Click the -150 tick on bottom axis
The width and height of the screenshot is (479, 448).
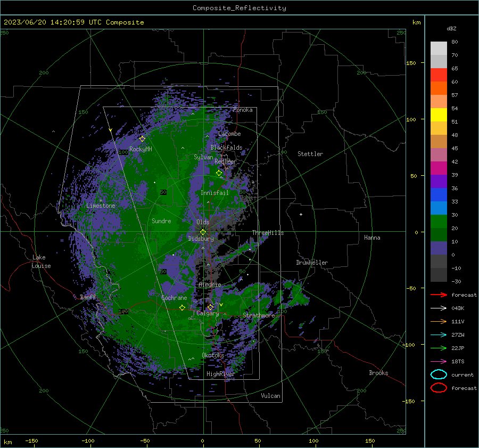pos(31,441)
